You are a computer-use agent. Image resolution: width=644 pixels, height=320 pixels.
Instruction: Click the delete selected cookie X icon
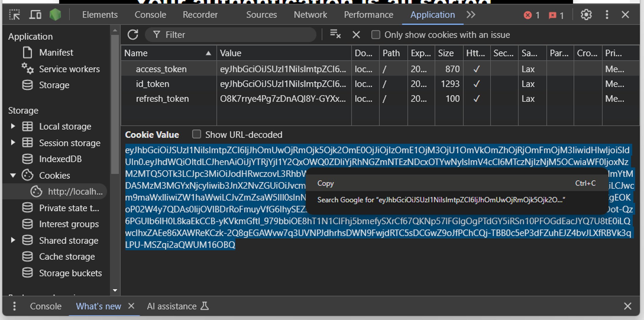click(x=356, y=35)
